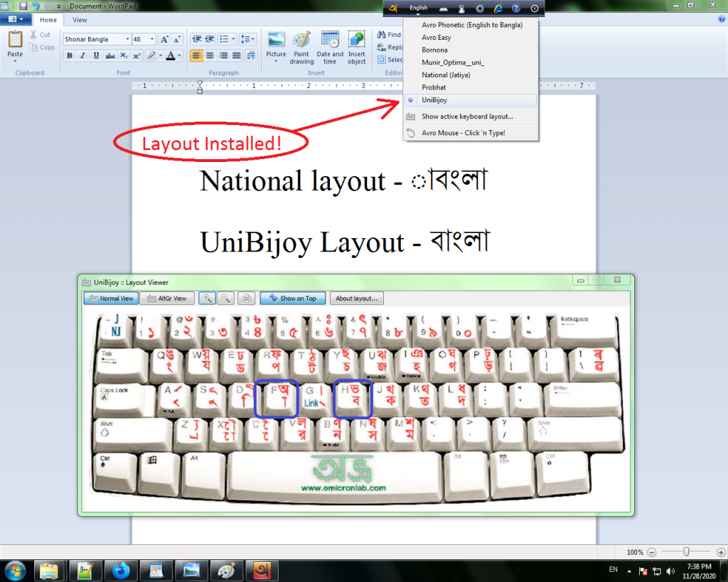Open the line spacing dropdown
This screenshot has width=728, height=582.
coord(247,40)
